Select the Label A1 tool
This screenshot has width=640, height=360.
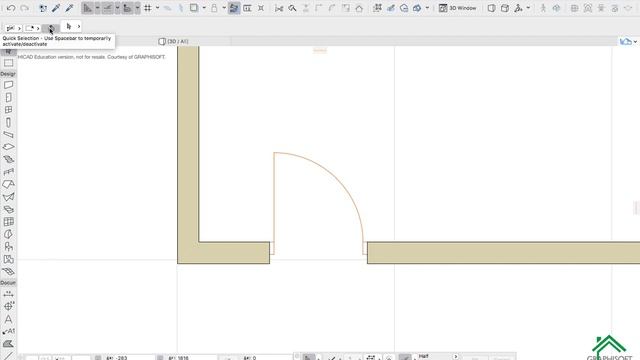tap(8, 331)
